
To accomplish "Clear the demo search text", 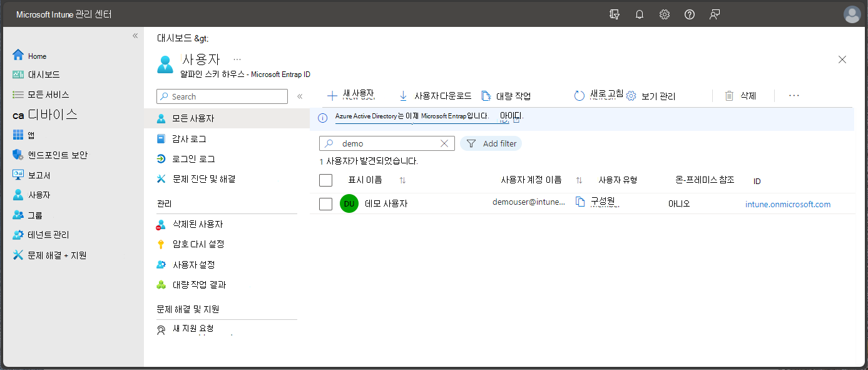I will click(444, 143).
